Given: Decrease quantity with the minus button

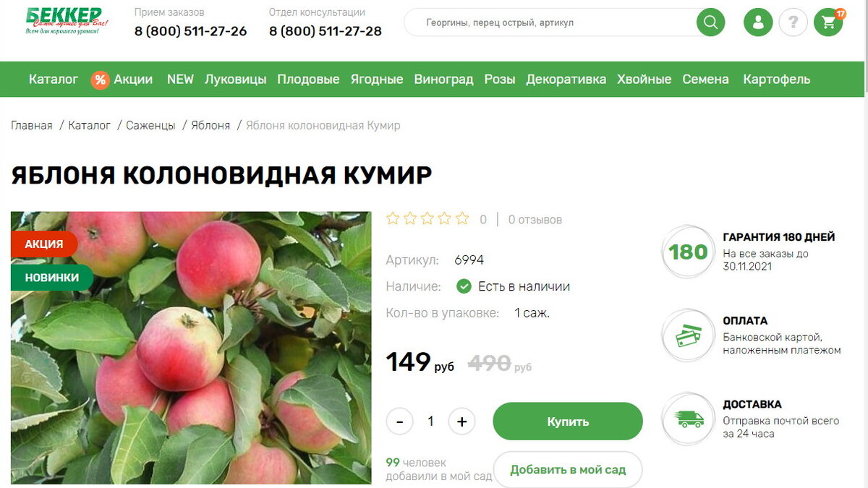Looking at the screenshot, I should point(399,421).
